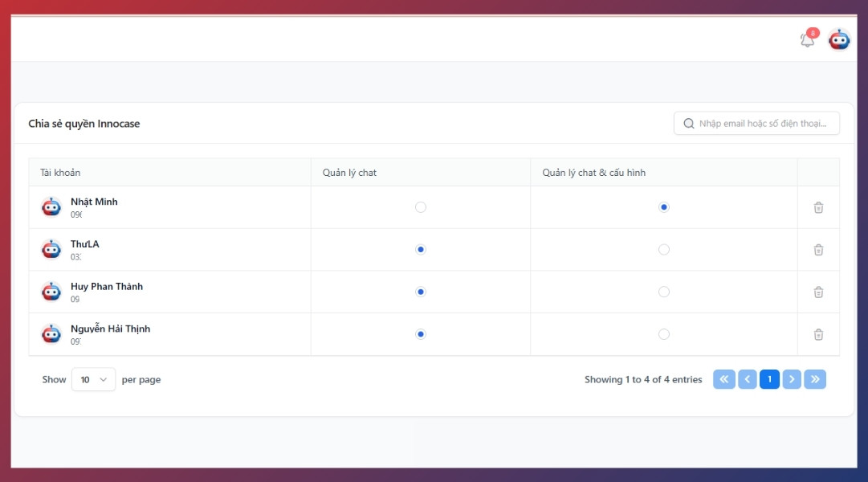The width and height of the screenshot is (868, 482).
Task: Jump to the last page
Action: tap(815, 379)
